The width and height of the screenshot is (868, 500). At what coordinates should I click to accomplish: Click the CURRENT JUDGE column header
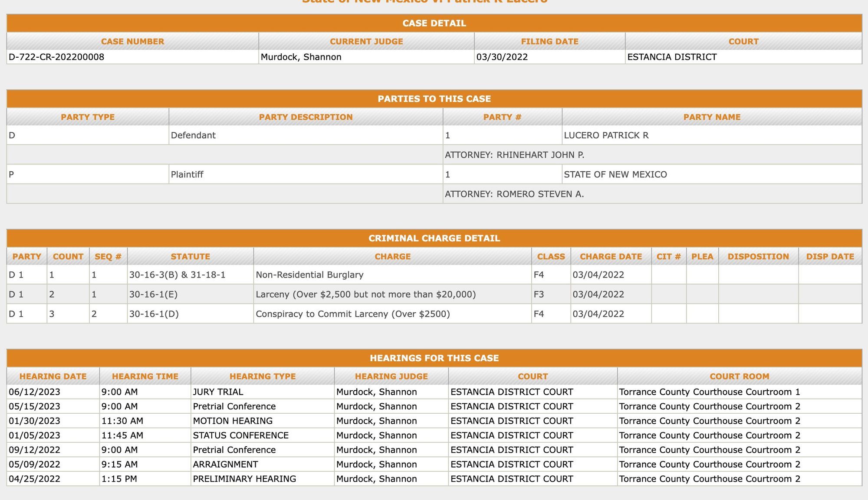click(x=366, y=42)
